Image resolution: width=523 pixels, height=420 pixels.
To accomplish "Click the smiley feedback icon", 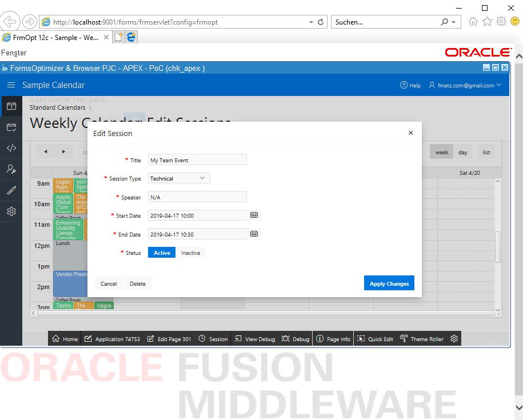I will click(515, 22).
